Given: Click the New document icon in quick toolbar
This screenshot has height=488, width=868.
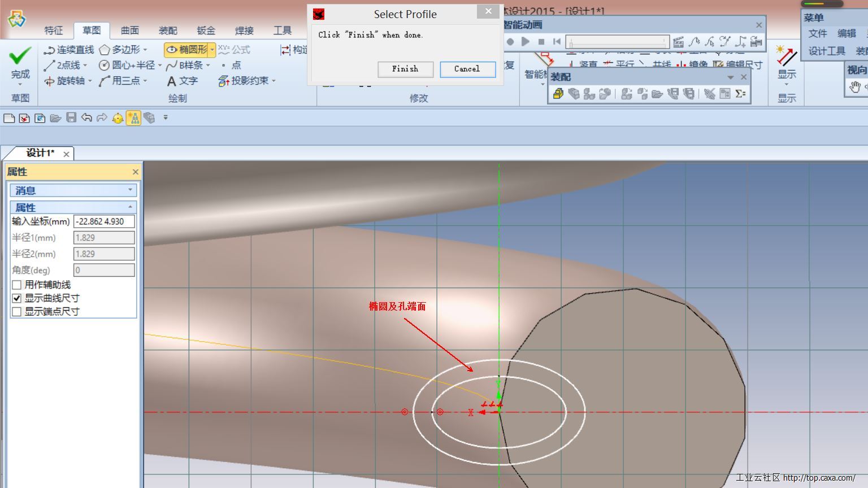Looking at the screenshot, I should tap(8, 117).
